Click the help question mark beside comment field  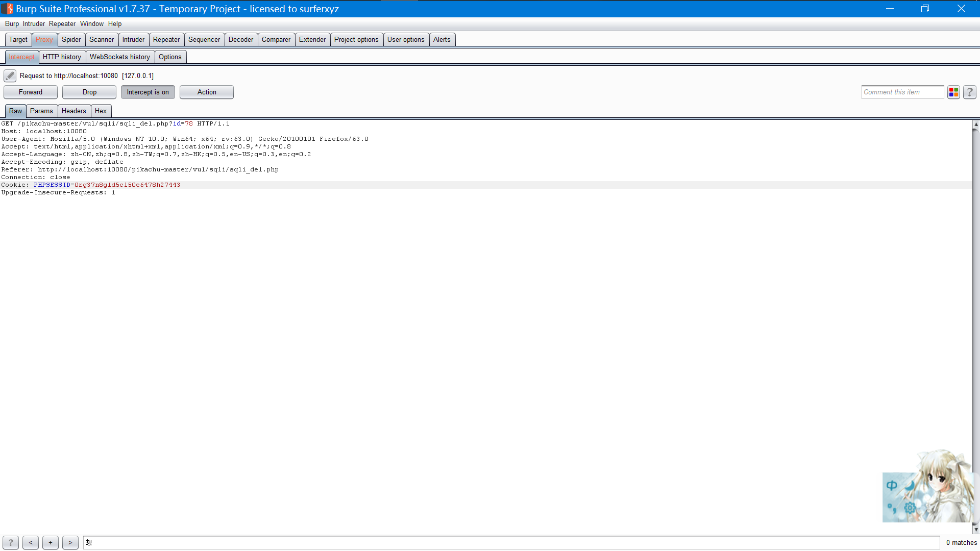pos(969,92)
